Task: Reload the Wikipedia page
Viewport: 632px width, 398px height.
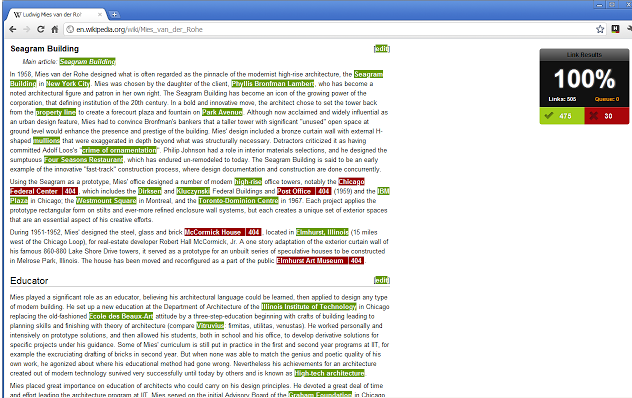Action: (41, 29)
